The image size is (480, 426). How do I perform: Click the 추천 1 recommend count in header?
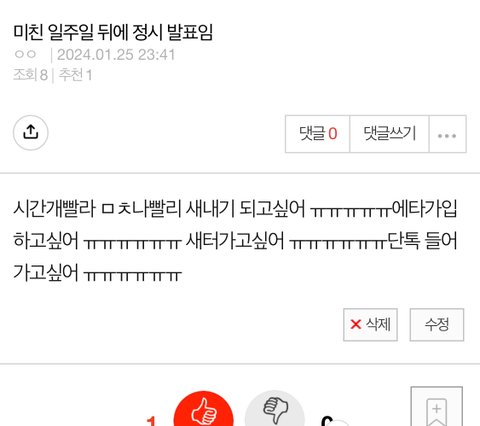click(75, 75)
